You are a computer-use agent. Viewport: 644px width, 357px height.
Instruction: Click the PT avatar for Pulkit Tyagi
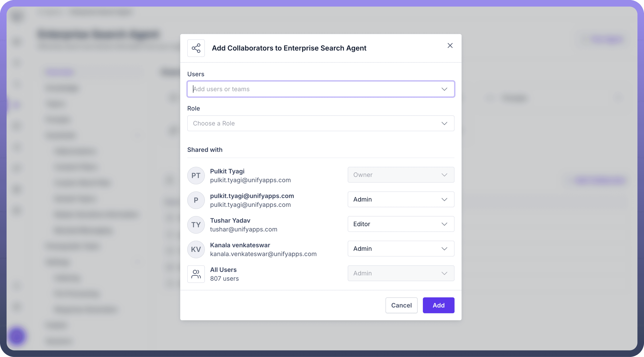(196, 175)
